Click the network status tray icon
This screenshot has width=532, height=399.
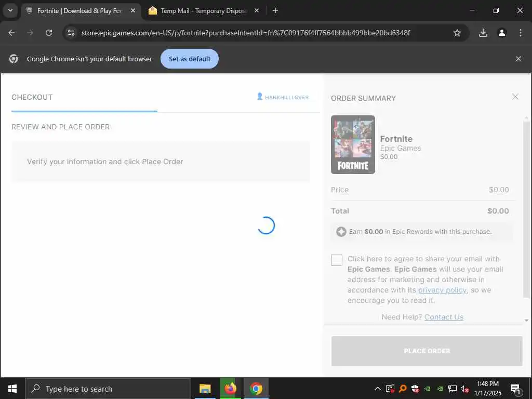click(x=453, y=389)
